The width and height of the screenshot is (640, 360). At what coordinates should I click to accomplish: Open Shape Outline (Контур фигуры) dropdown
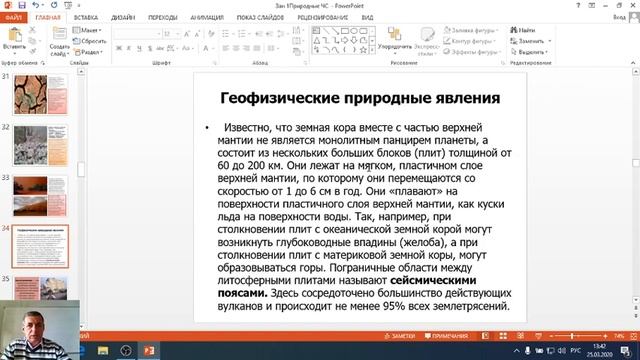(469, 41)
